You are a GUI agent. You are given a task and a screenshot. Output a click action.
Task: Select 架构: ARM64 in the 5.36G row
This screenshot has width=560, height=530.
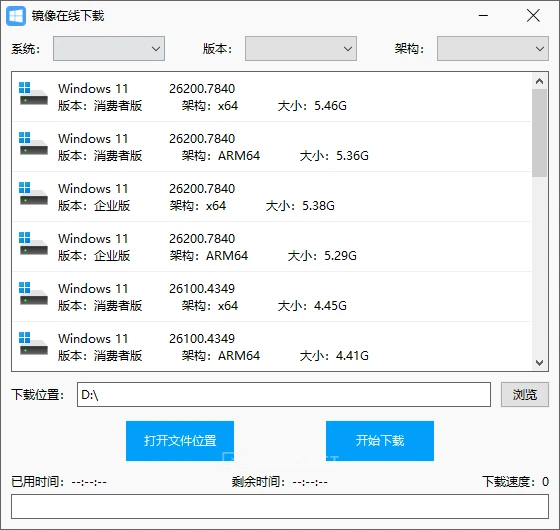click(x=221, y=156)
